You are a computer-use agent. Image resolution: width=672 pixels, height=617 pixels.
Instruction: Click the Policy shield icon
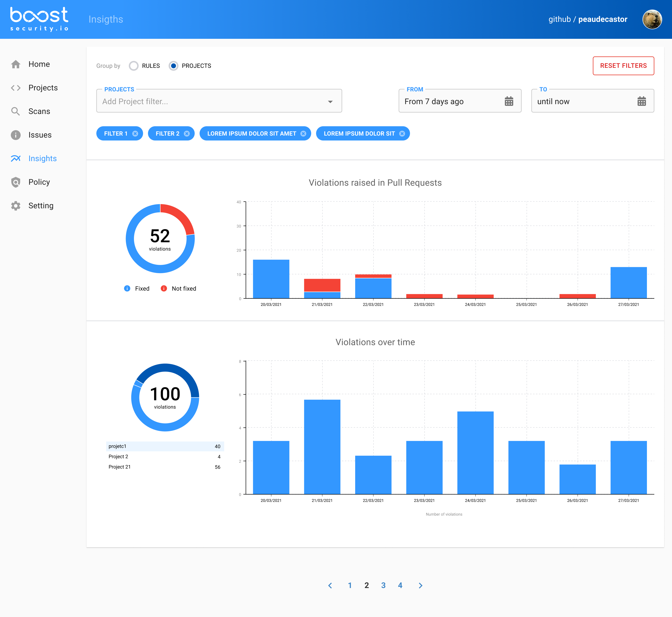tap(16, 182)
